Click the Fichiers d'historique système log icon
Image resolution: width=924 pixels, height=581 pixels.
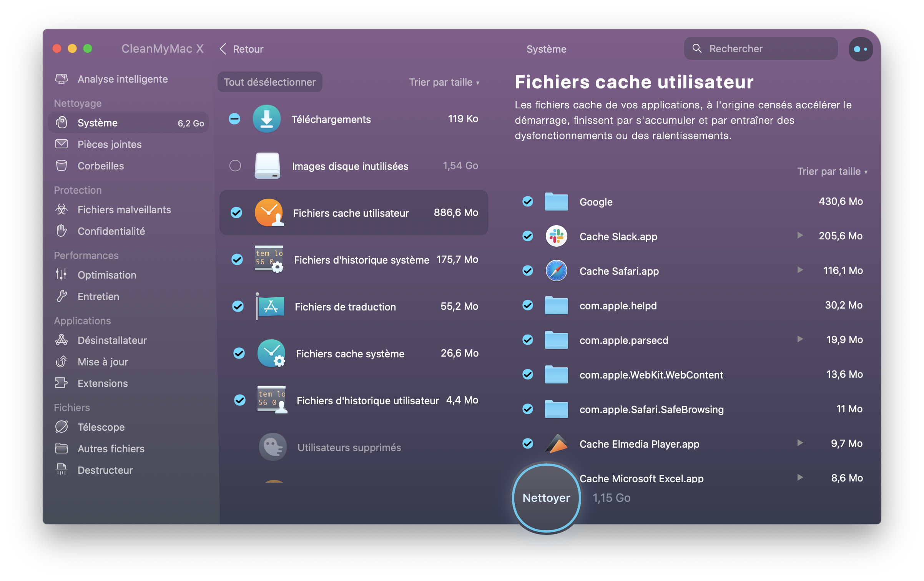(x=269, y=259)
